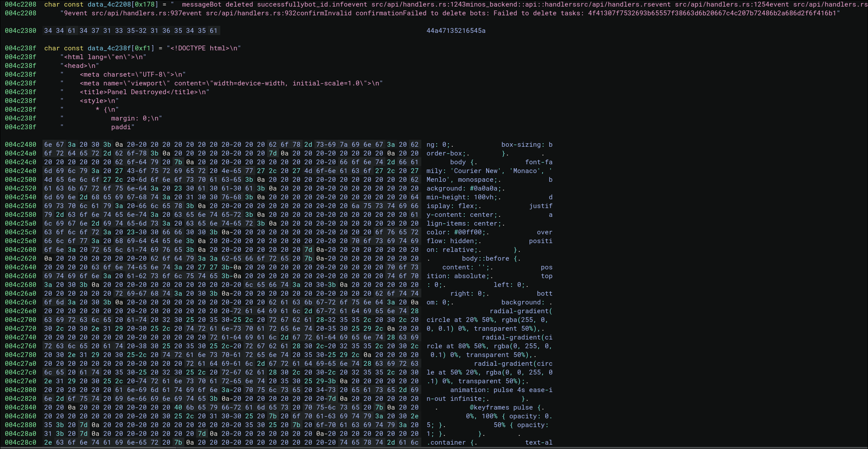Click ASCII text "isplay: flex;."
The width and height of the screenshot is (868, 449).
(x=454, y=206)
